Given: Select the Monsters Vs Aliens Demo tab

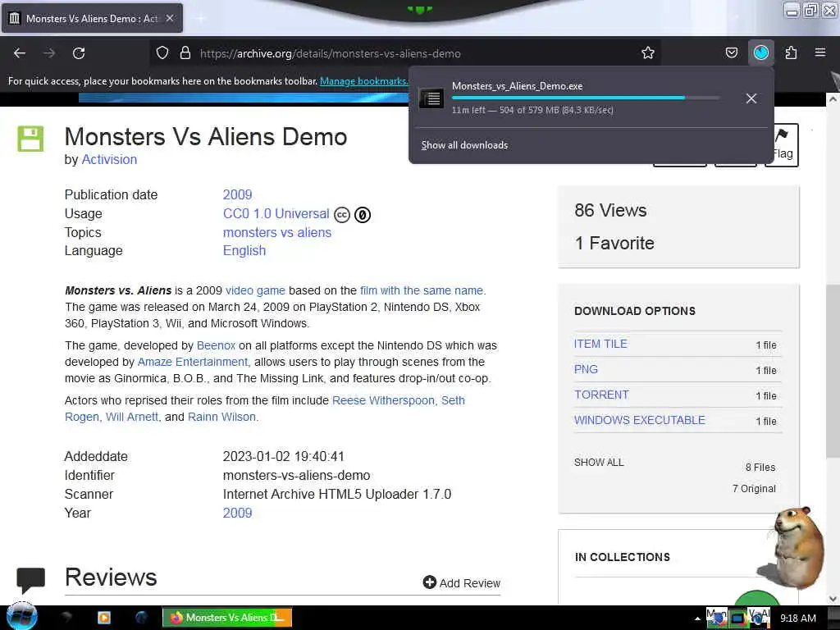Looking at the screenshot, I should tap(92, 18).
